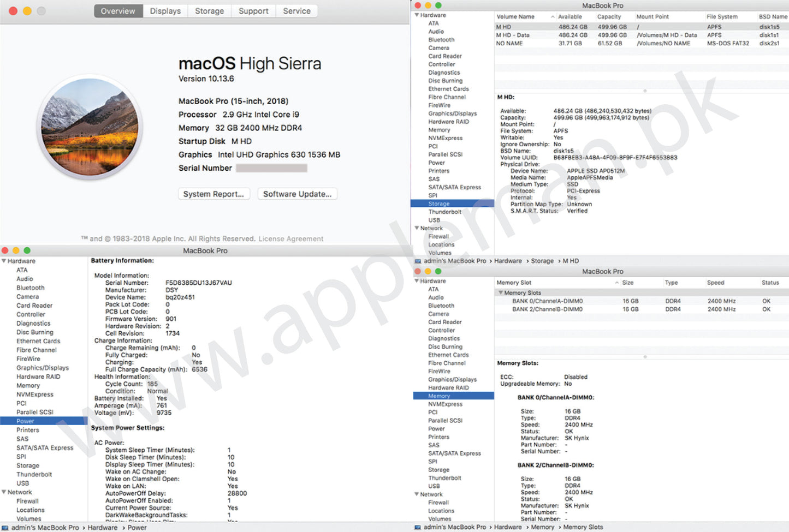Click the battery serial number F5D8385DU13J67VAU
789x532 pixels.
[199, 283]
